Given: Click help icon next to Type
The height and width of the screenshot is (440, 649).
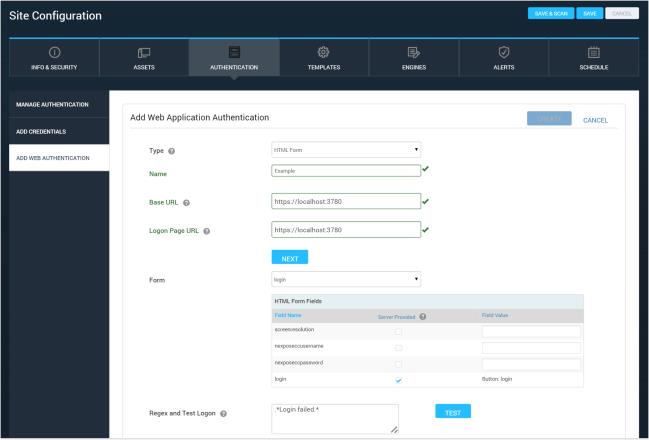Looking at the screenshot, I should pos(171,151).
